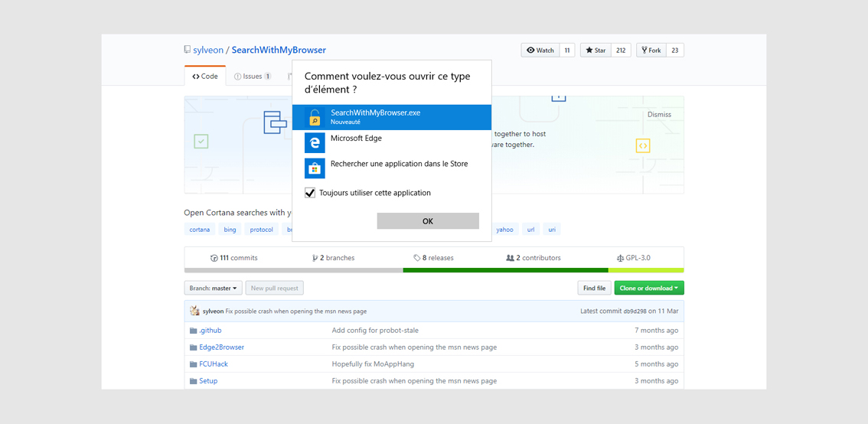Image resolution: width=868 pixels, height=424 pixels.
Task: Open the Branch: master dropdown
Action: pyautogui.click(x=213, y=288)
